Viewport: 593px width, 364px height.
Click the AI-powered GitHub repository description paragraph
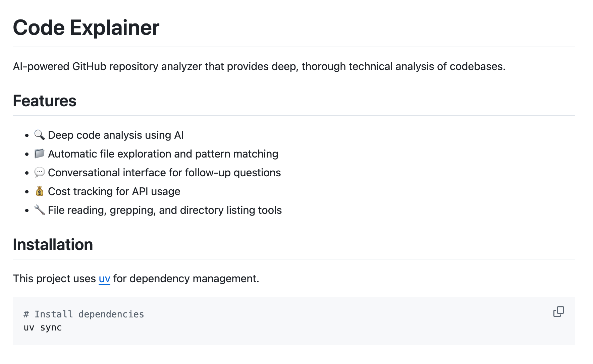(x=259, y=66)
